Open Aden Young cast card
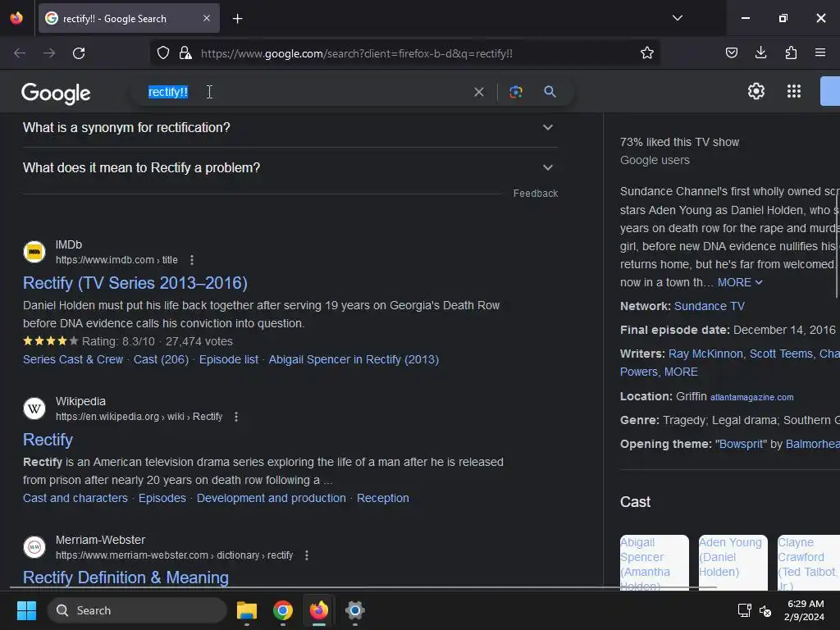 (733, 563)
